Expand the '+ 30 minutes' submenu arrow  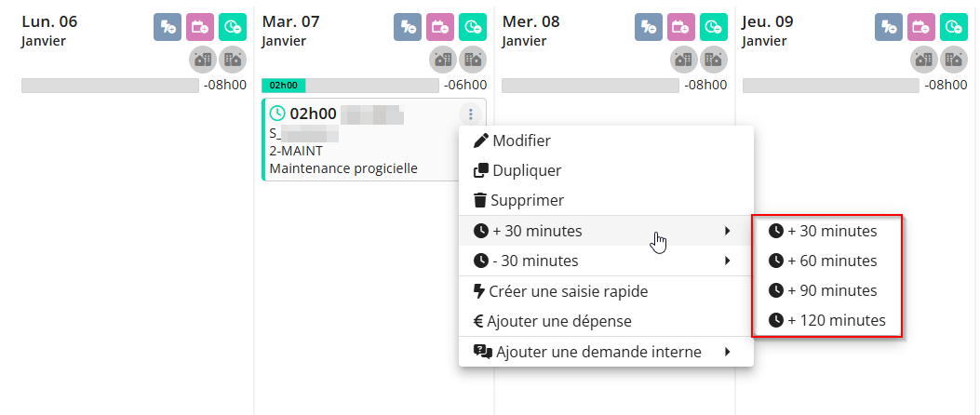point(728,232)
